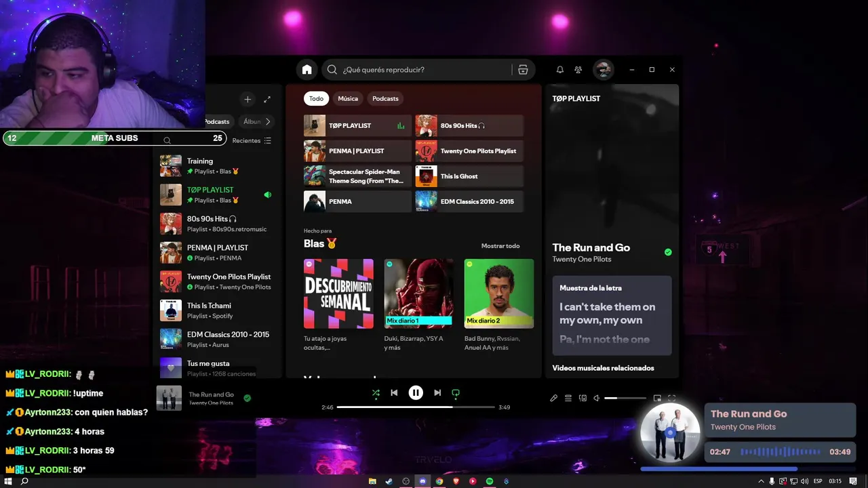Screen dimensions: 868x488
Task: Open the lyrics microphone icon
Action: click(x=553, y=398)
